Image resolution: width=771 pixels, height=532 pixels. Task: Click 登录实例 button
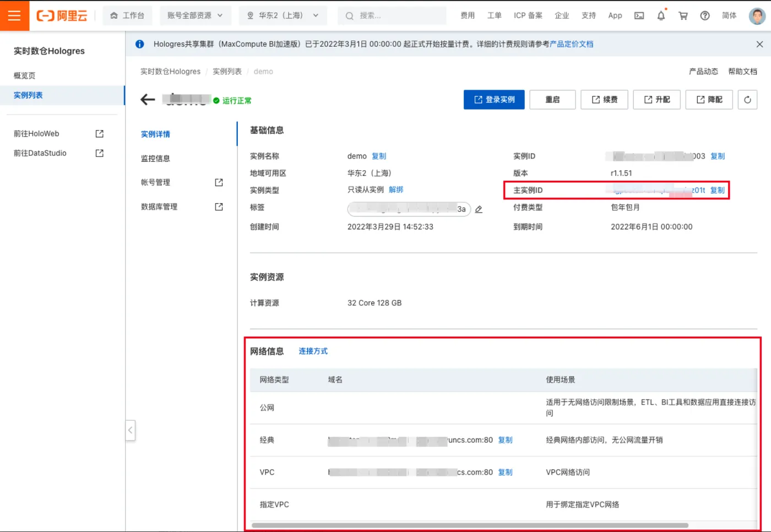tap(494, 100)
